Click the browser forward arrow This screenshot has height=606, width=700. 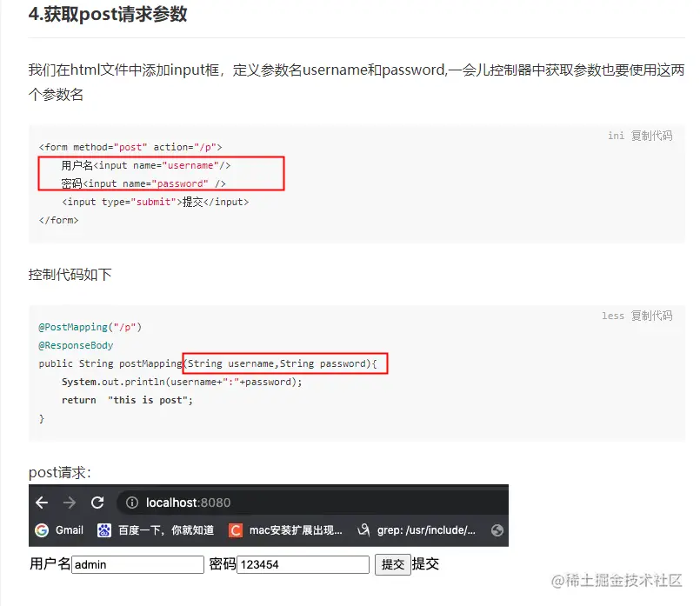click(70, 503)
